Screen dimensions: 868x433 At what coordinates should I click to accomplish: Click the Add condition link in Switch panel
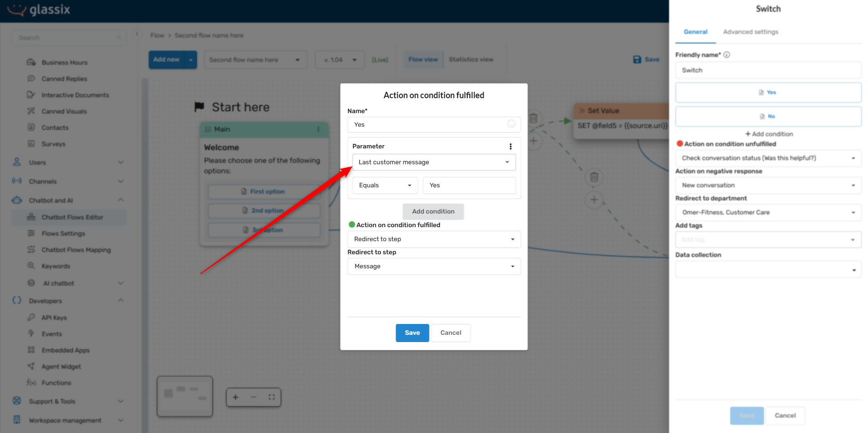(769, 134)
